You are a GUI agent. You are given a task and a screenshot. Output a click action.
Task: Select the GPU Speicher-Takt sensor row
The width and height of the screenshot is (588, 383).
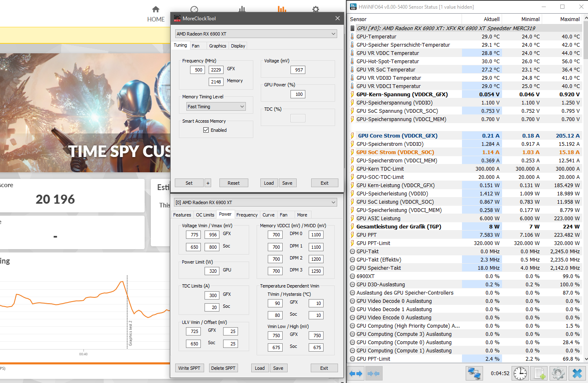tap(465, 268)
